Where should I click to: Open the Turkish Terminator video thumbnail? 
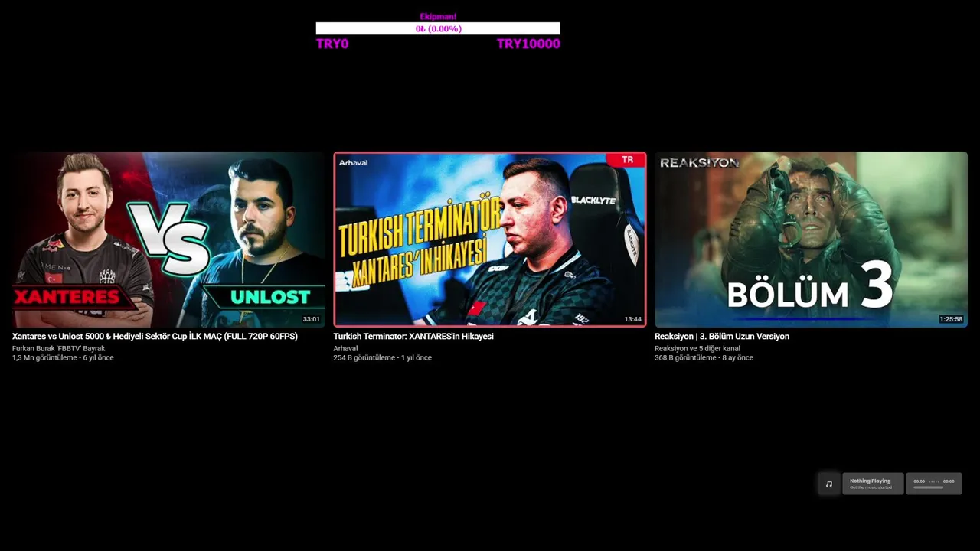click(490, 240)
